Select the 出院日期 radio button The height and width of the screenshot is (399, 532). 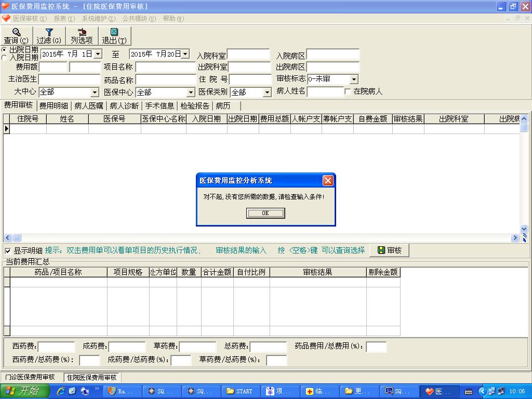point(4,50)
